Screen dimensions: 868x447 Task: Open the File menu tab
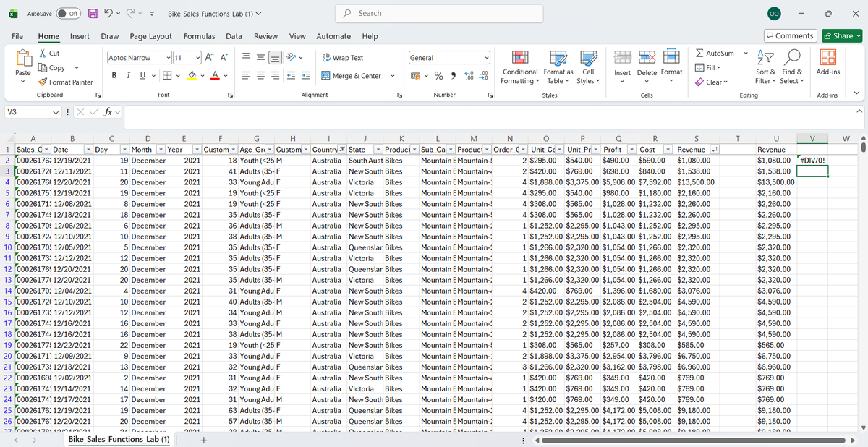click(x=17, y=36)
